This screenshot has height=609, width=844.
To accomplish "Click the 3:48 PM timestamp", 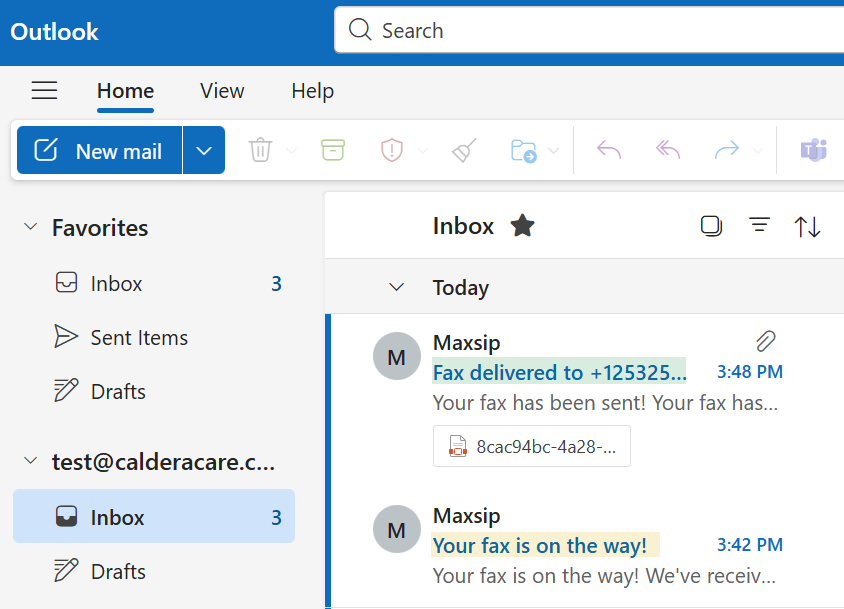I will 750,372.
